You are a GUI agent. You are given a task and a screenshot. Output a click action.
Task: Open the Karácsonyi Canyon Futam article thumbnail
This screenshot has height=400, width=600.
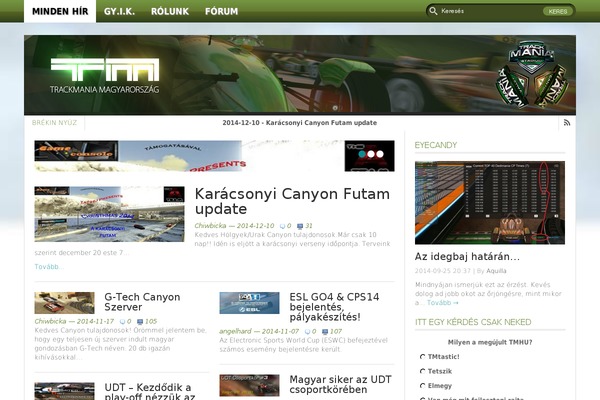[109, 214]
